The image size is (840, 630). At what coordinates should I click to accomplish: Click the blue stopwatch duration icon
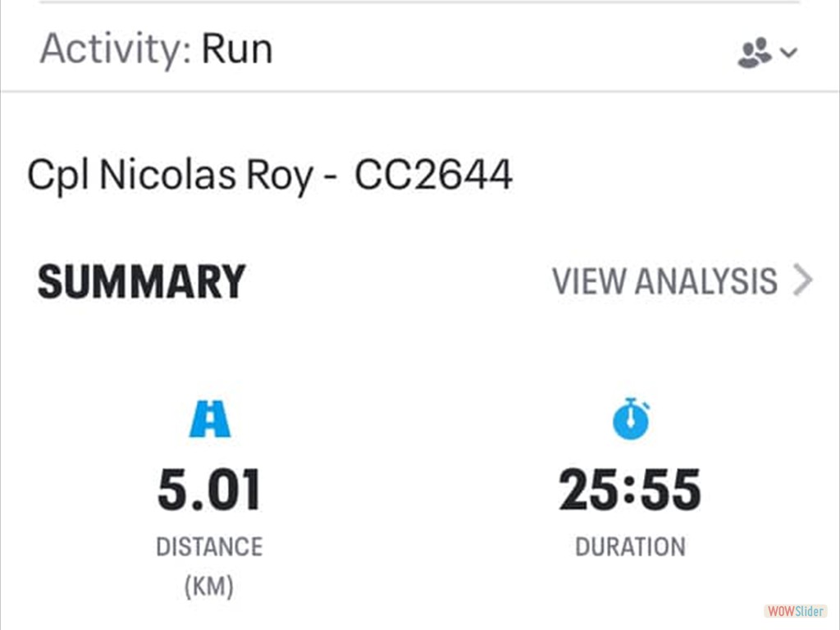click(x=631, y=418)
